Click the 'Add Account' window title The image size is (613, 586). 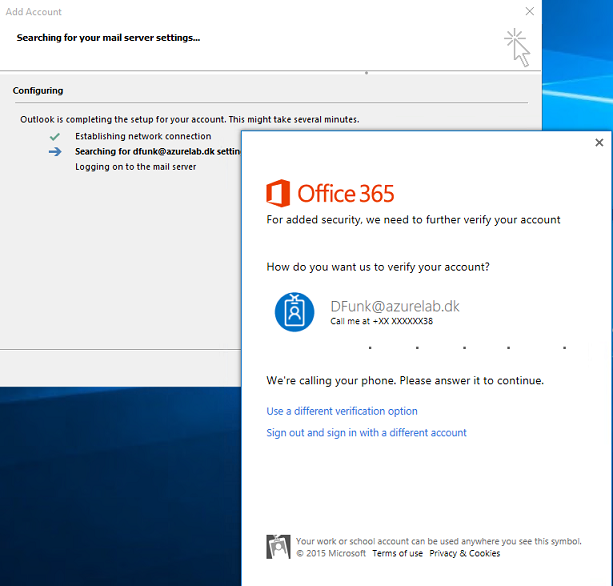click(x=34, y=12)
